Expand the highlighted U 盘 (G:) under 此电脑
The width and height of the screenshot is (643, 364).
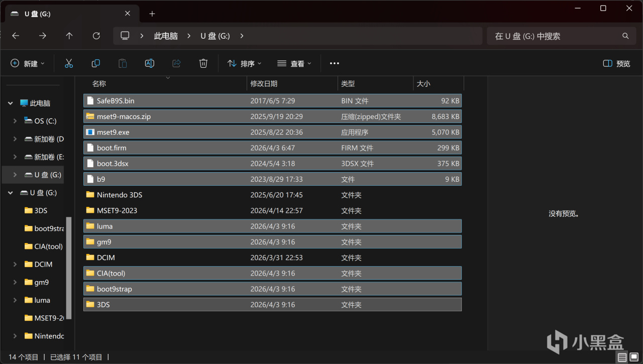tap(15, 175)
